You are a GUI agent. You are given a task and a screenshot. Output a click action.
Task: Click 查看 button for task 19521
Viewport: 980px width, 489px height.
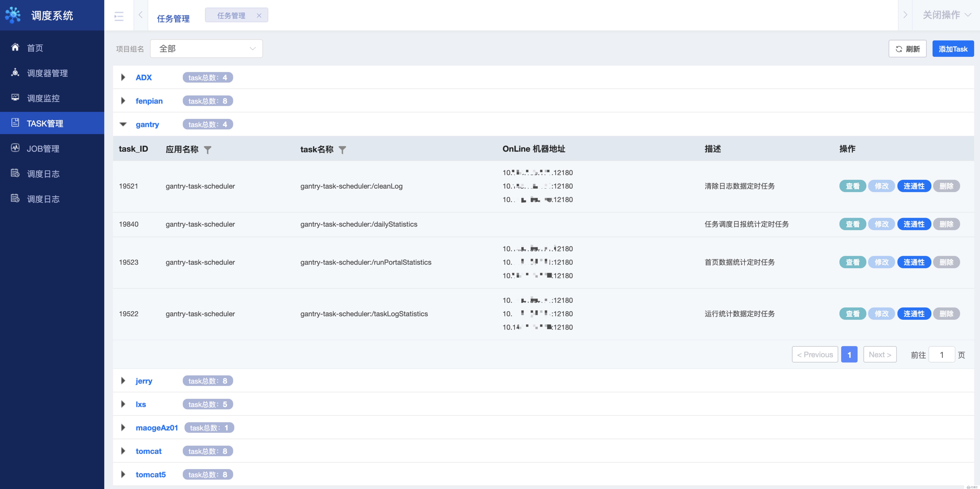coord(851,185)
